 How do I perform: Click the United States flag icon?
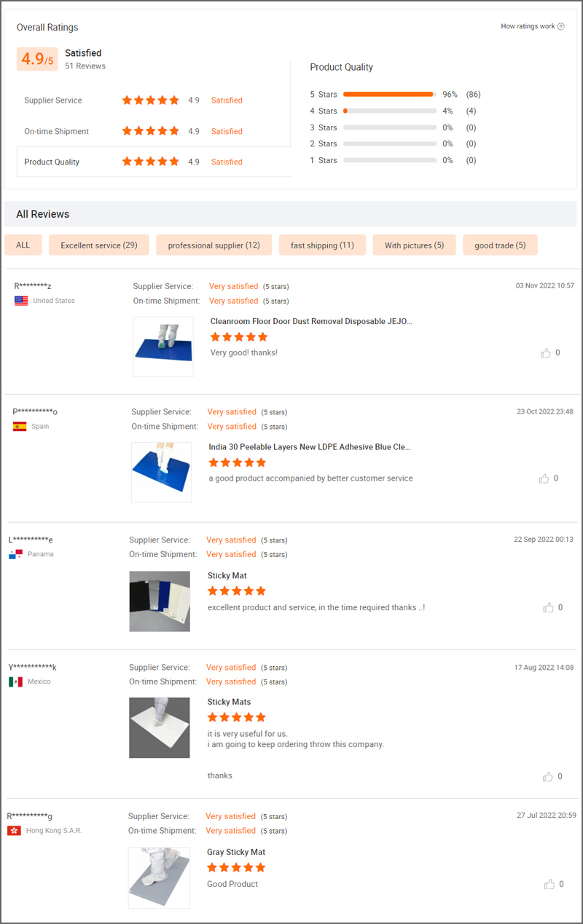[x=20, y=301]
